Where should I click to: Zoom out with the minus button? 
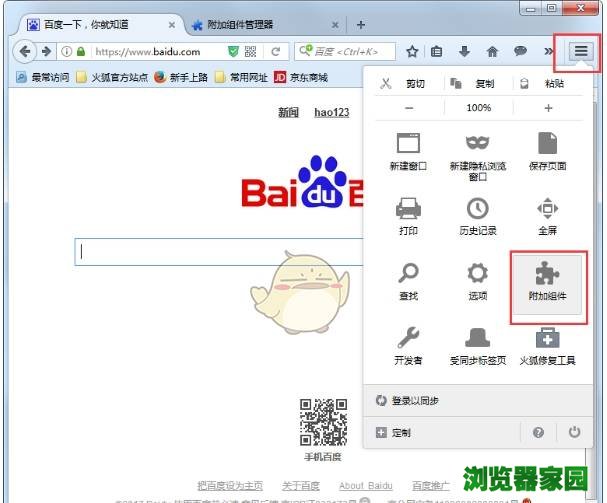[409, 108]
